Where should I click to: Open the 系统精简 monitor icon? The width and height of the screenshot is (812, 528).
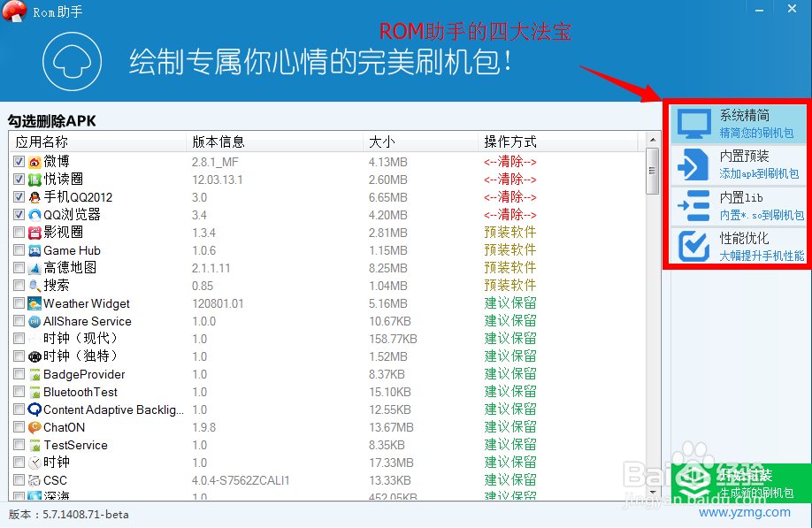pos(694,124)
